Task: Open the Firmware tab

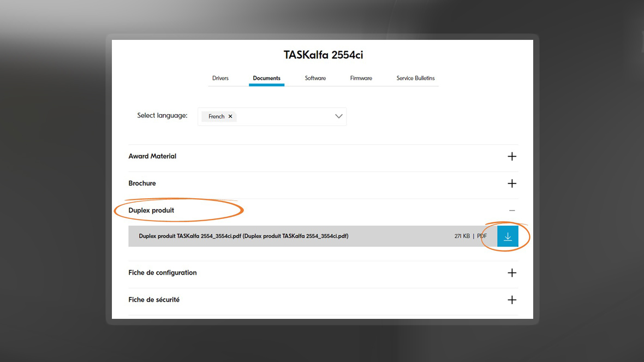Action: click(x=361, y=78)
